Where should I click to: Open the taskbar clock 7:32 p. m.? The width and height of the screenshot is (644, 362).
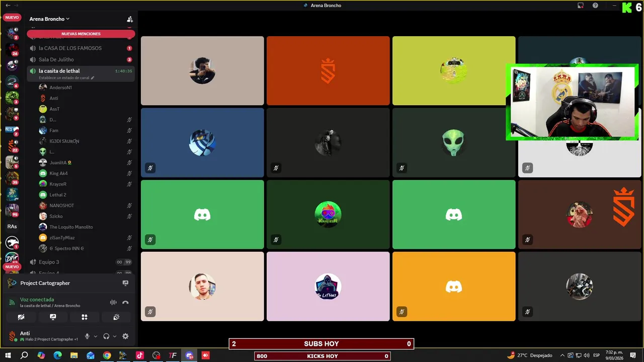coord(613,355)
